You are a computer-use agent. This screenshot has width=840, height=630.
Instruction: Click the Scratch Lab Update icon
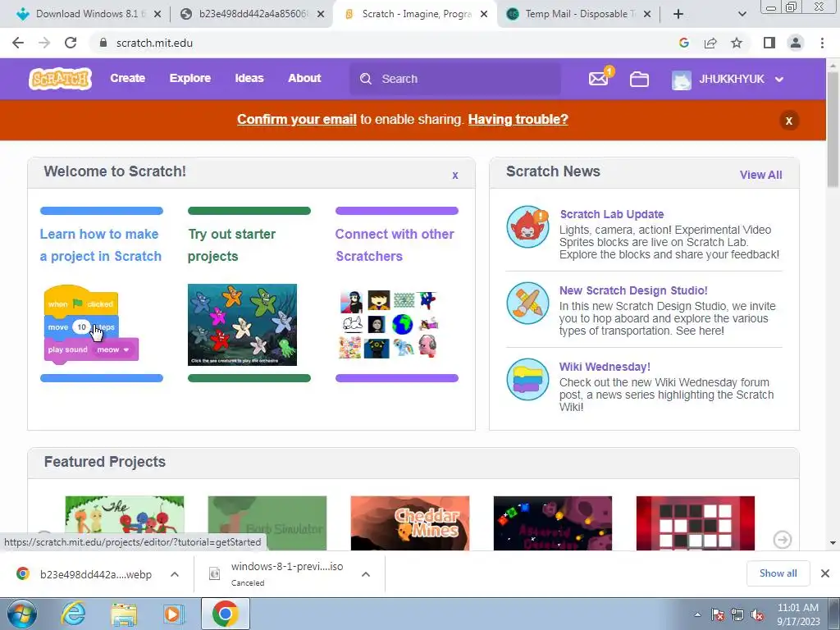(527, 226)
